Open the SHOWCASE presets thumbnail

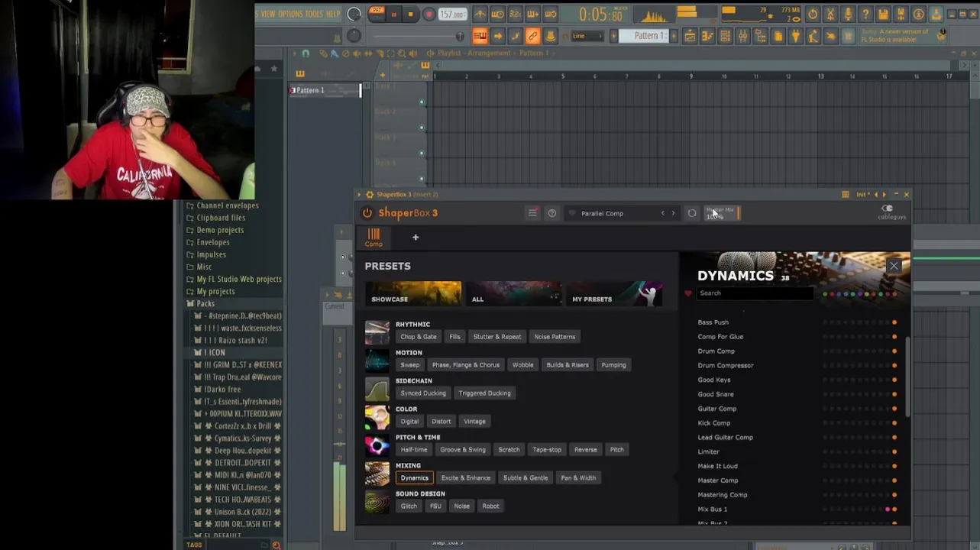point(413,293)
